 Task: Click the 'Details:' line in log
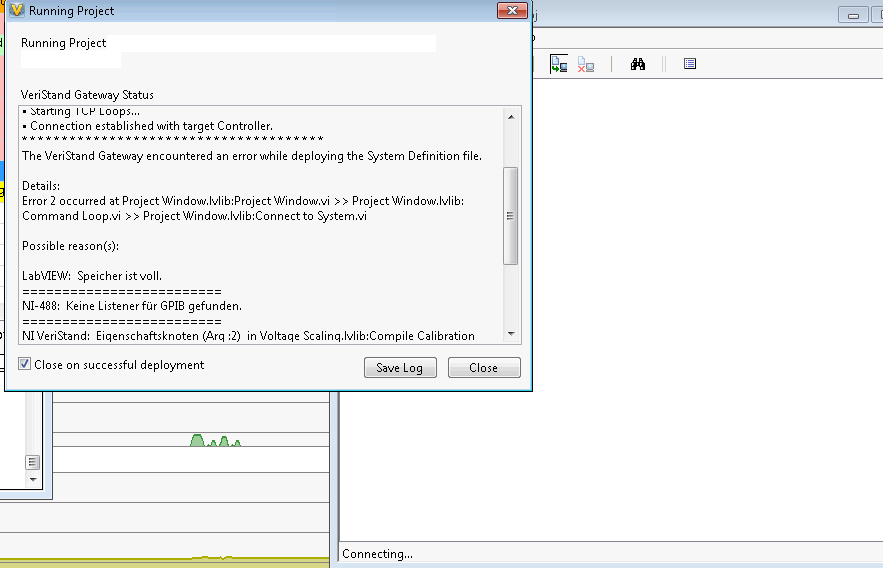click(41, 186)
